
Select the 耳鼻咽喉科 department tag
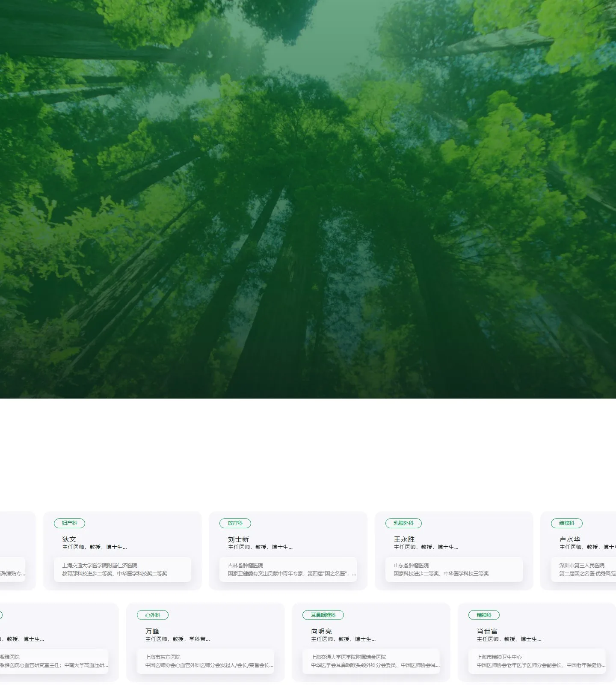click(x=323, y=615)
